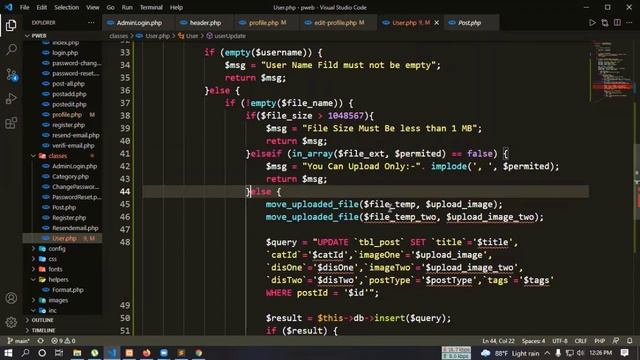Click the feedback icon in status bar
Image resolution: width=640 pixels, height=360 pixels.
616,341
